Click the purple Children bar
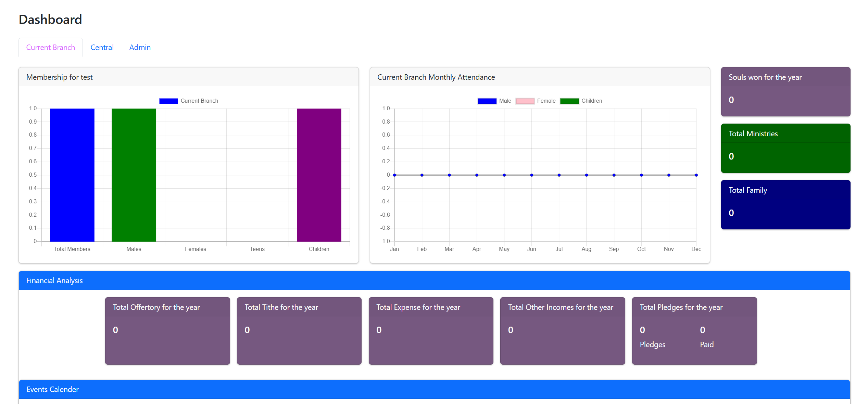The image size is (868, 404). (319, 175)
